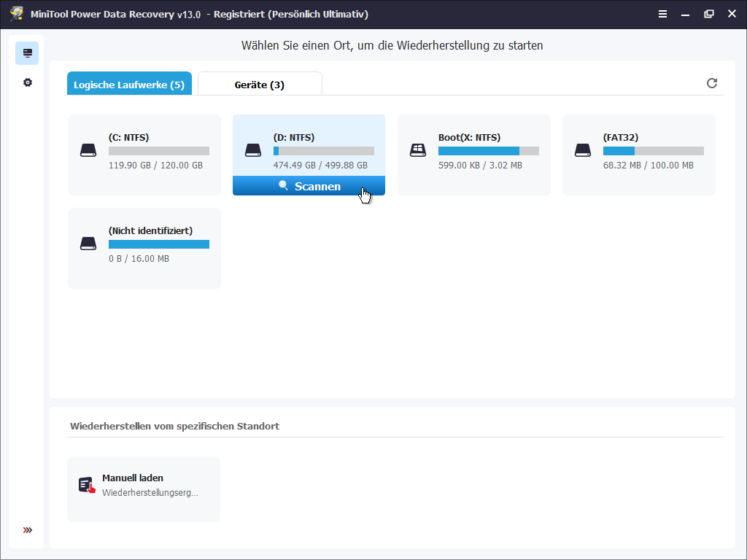Open the hamburger menu in title bar
This screenshot has width=747, height=560.
point(662,14)
